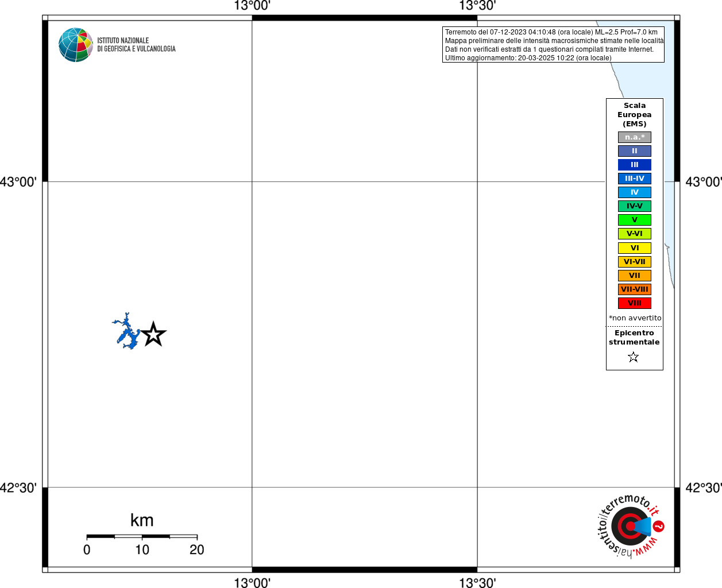Viewport: 722px width, 588px height.
Task: Click the scale bar '0' mark
Action: point(87,550)
